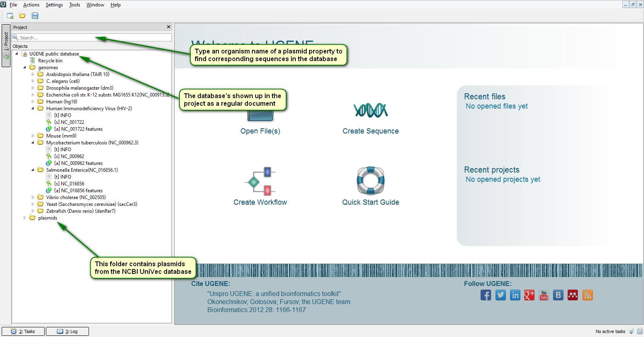Expand the plasmids folder

coord(25,218)
